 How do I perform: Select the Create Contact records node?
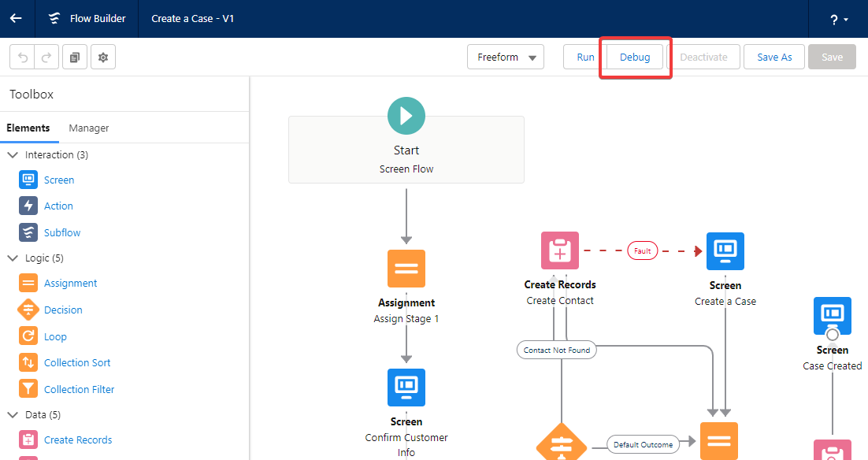coord(560,250)
